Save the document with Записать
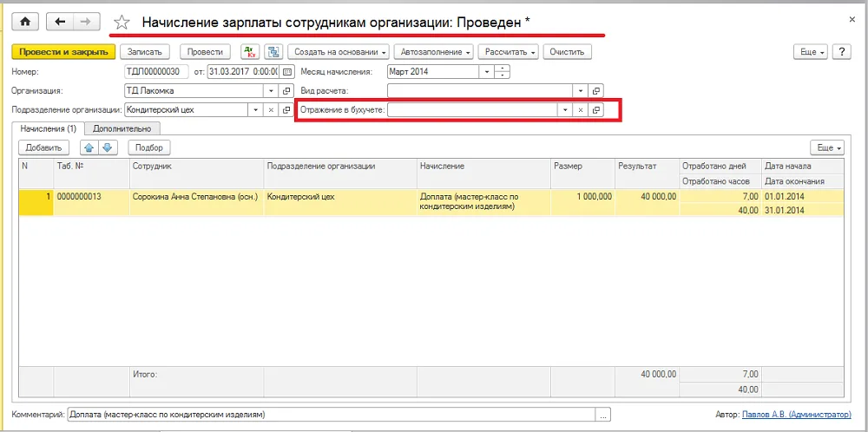 coord(144,52)
